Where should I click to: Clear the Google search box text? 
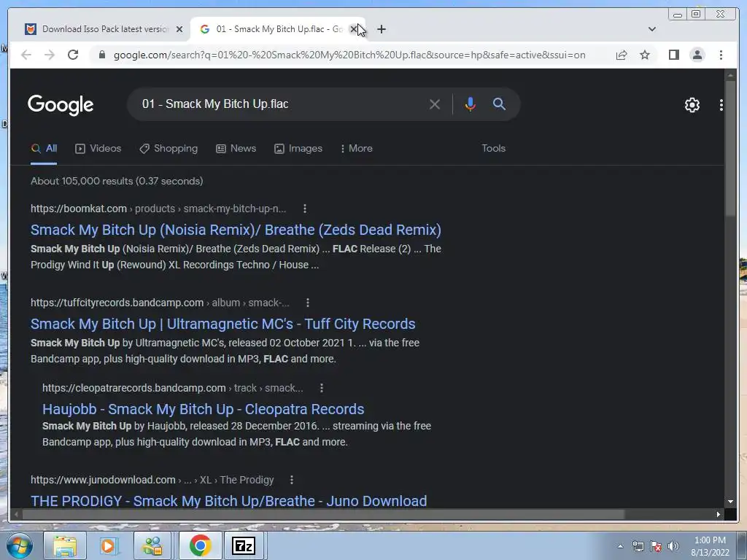click(435, 104)
